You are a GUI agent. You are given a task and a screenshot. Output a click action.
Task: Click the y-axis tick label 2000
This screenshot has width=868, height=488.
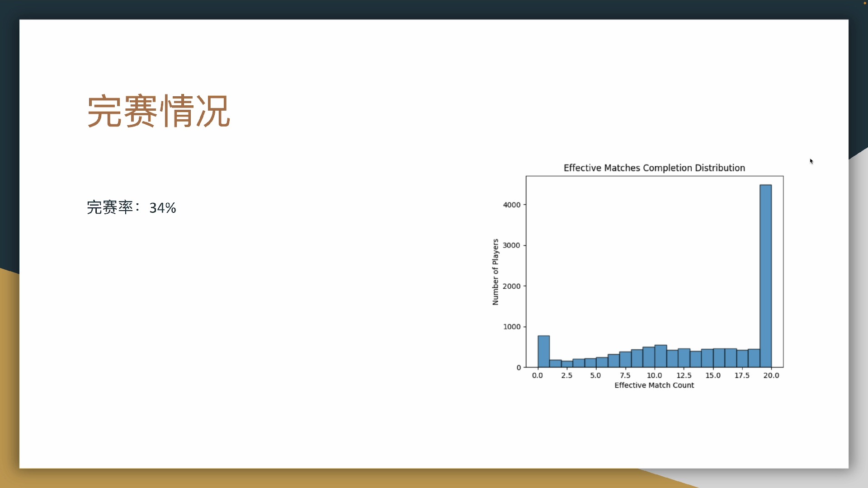512,286
